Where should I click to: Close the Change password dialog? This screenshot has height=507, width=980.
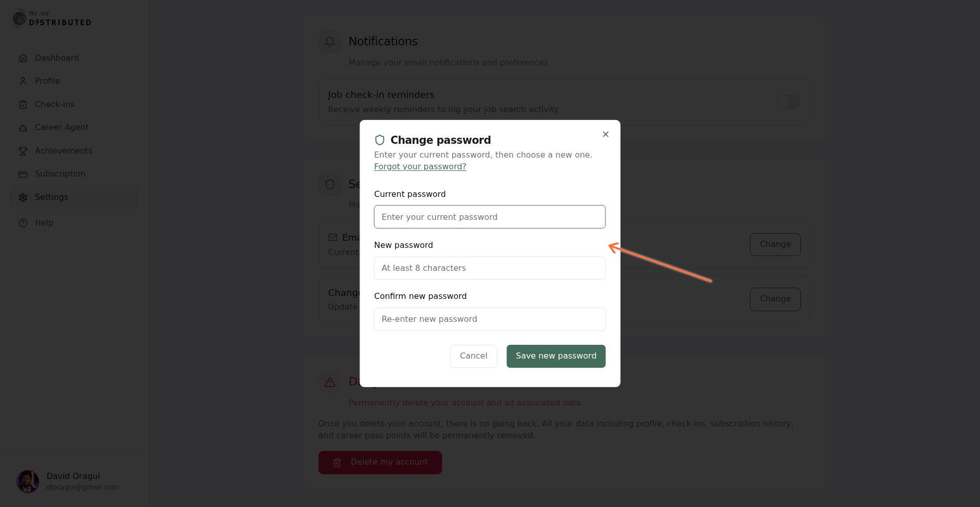(x=605, y=134)
